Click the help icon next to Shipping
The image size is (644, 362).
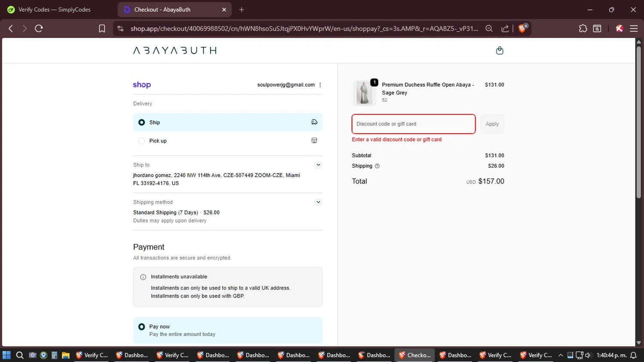tap(377, 166)
